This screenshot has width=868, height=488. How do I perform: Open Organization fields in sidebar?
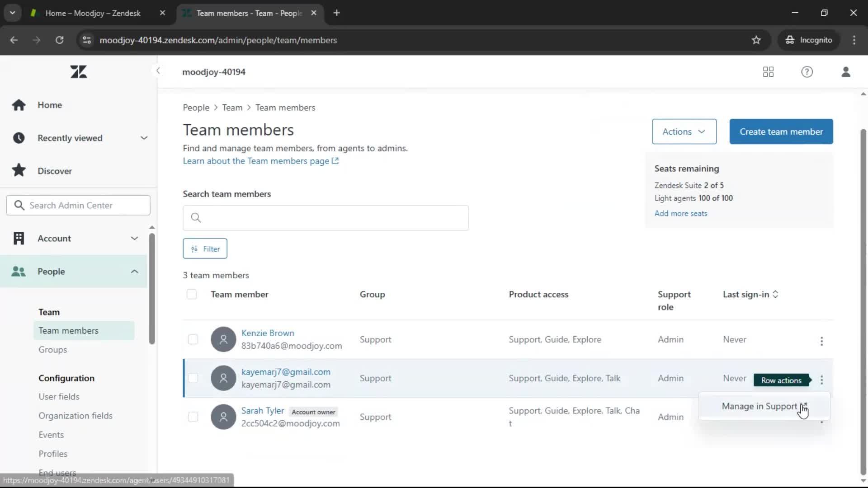click(75, 415)
